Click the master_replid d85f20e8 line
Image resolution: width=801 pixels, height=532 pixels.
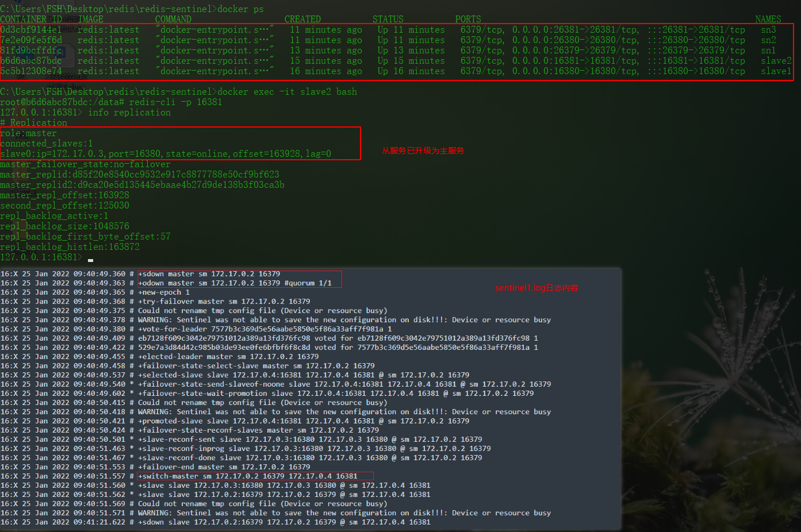click(140, 175)
